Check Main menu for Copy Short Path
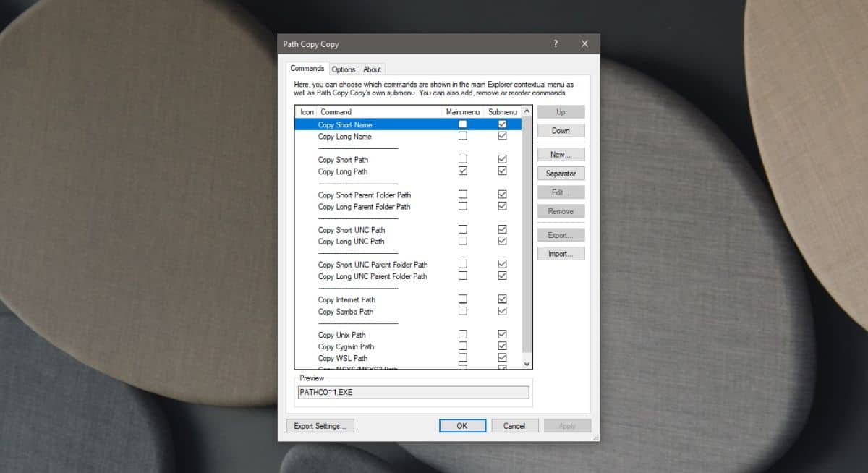 (463, 159)
